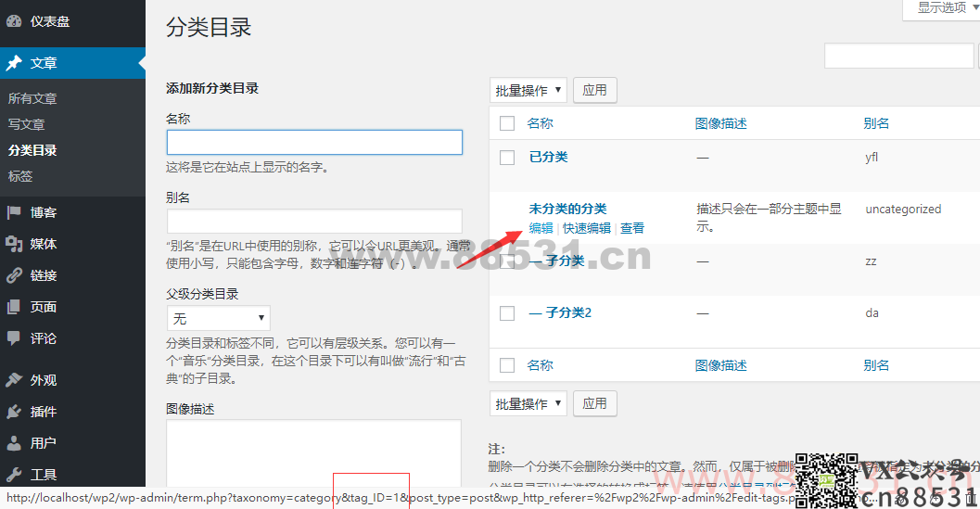Screen dimensions: 980x509
Task: Click the 媒体 media icon
Action: click(14, 244)
